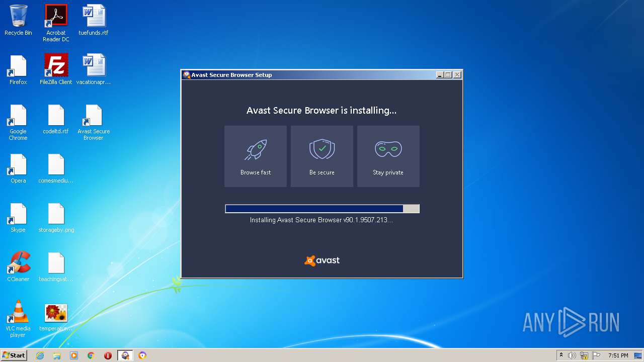The height and width of the screenshot is (362, 644).
Task: Click the 'Avast Secure Browser is installing...' heading
Action: (x=321, y=110)
